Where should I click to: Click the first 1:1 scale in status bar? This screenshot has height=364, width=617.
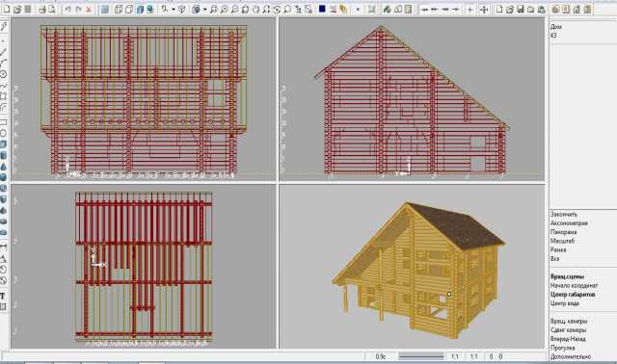[454, 356]
